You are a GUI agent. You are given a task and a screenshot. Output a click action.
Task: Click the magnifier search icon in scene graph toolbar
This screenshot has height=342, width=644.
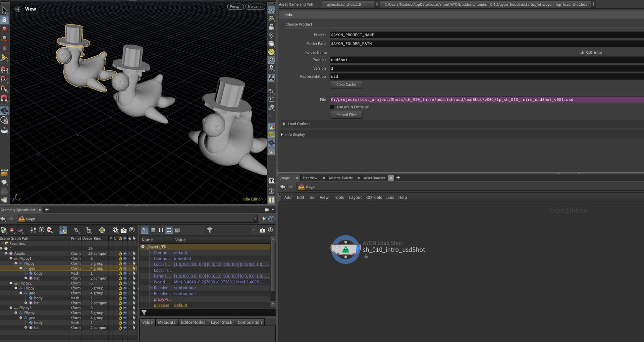click(x=50, y=230)
